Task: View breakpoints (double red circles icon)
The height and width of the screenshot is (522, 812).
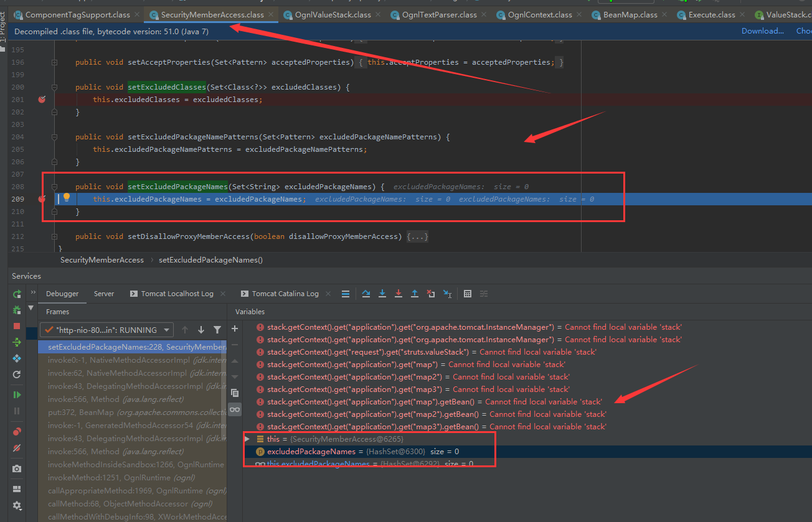Action: [x=17, y=432]
